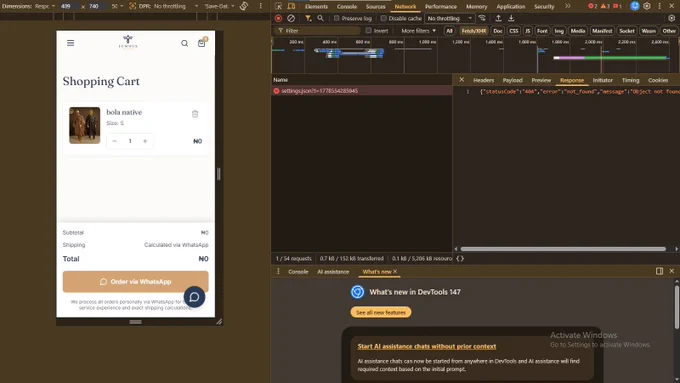The width and height of the screenshot is (680, 383).
Task: Enable the Preserve log checkbox
Action: pyautogui.click(x=337, y=18)
